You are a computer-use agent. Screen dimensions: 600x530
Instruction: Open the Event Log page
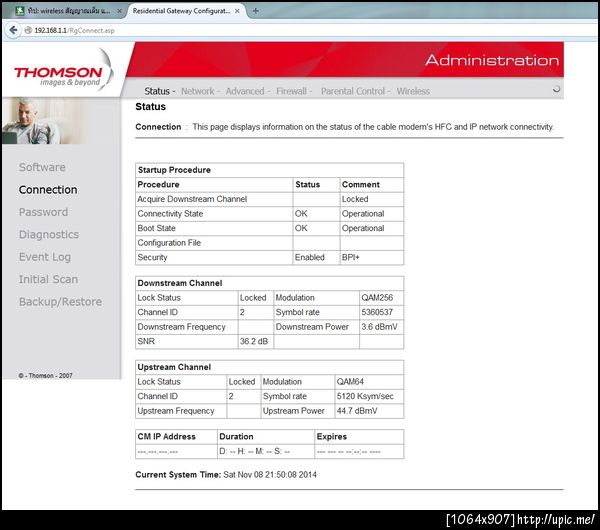tap(45, 257)
